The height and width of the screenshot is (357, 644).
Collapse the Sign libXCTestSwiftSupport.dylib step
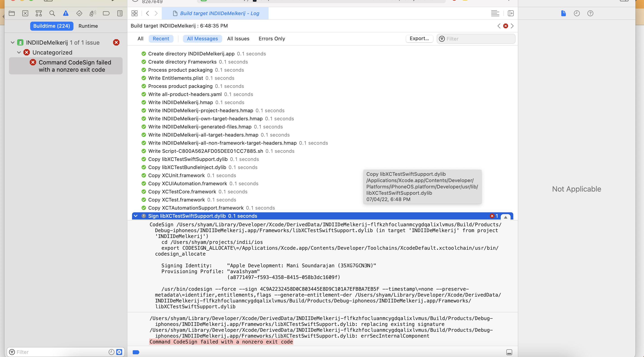pos(136,216)
